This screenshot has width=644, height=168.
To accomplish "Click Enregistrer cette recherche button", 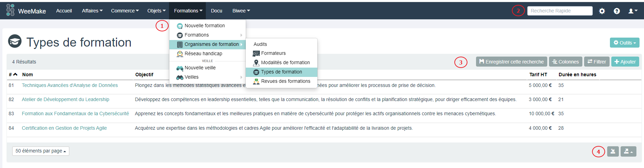I will coord(511,62).
